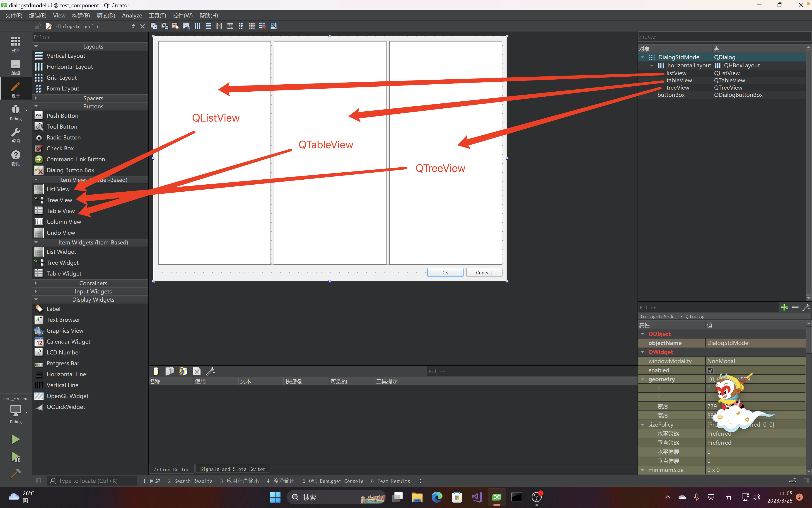
Task: Close the dialogstdmodel.ui document
Action: point(143,26)
